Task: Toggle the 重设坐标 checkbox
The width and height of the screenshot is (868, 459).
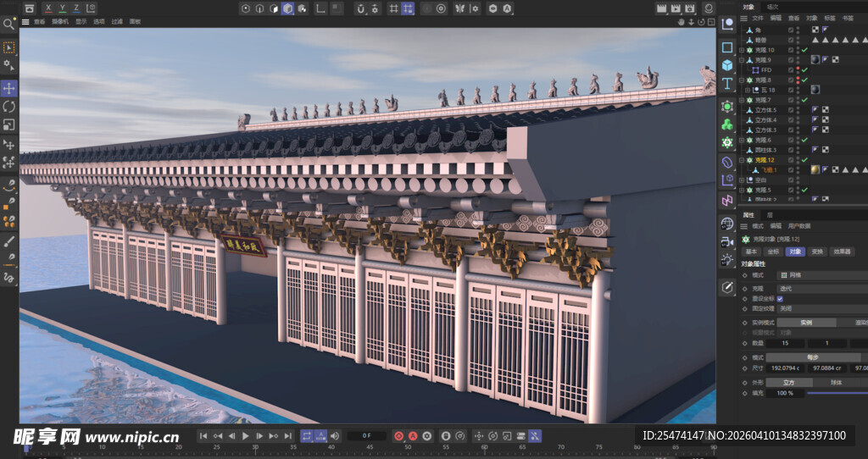Action: [x=780, y=299]
